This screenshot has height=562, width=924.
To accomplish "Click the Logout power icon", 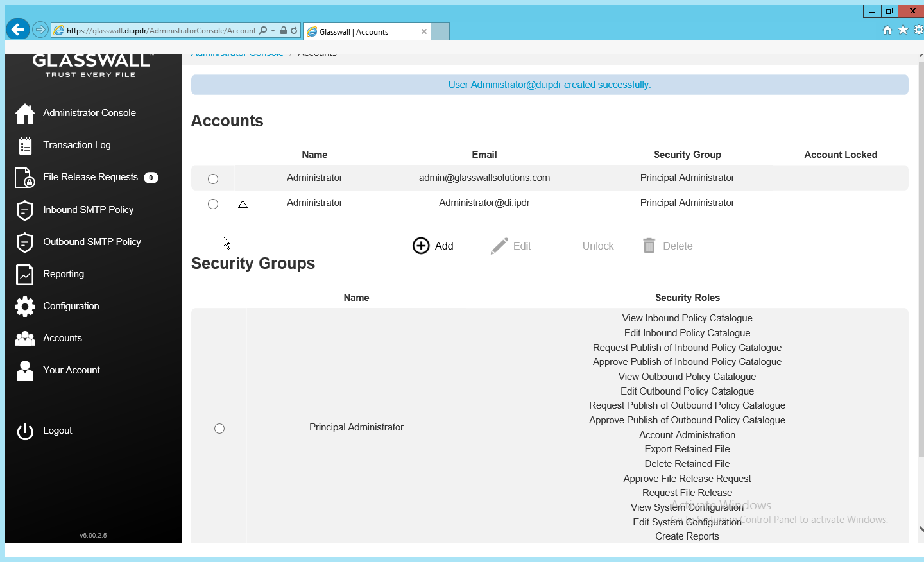I will point(25,431).
